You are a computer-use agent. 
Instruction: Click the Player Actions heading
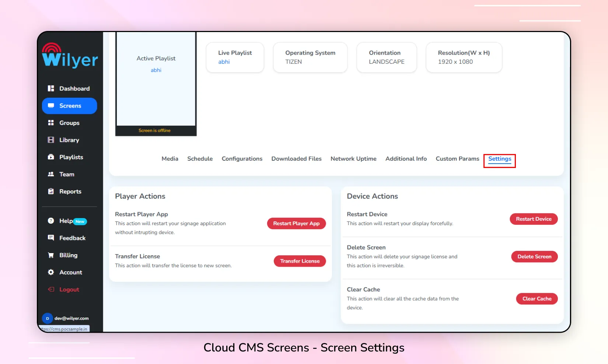tap(140, 196)
